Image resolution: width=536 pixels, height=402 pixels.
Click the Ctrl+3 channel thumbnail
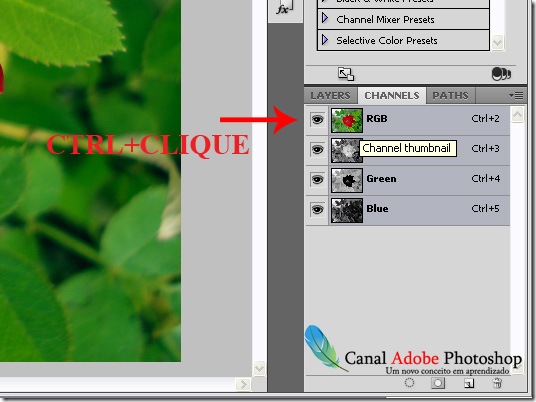[x=346, y=150]
